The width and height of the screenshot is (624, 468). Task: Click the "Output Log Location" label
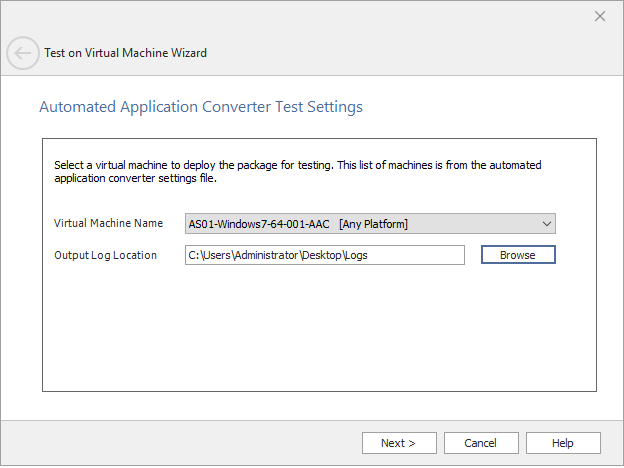(105, 255)
